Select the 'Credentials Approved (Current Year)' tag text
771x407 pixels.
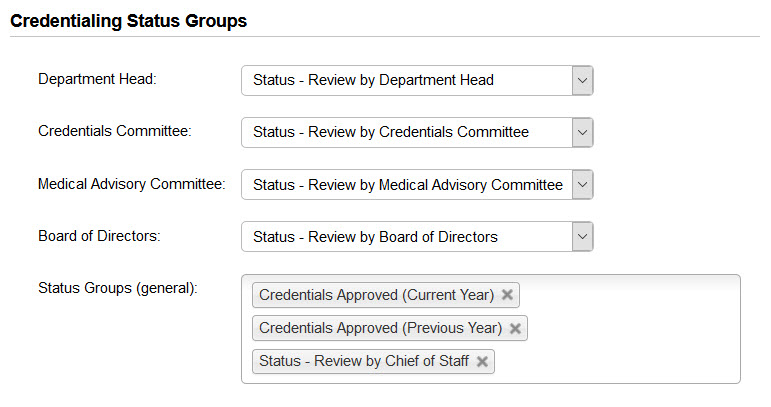(376, 295)
